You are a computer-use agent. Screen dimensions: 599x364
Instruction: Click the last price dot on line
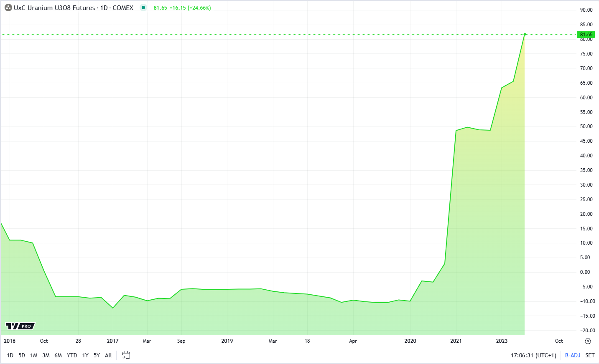click(x=525, y=34)
